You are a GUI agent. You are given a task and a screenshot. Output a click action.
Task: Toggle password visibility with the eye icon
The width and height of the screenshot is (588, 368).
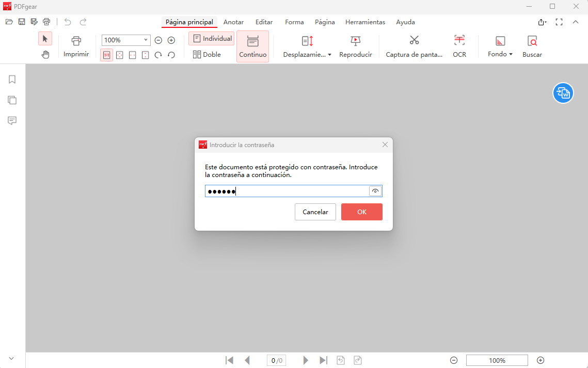pos(375,191)
